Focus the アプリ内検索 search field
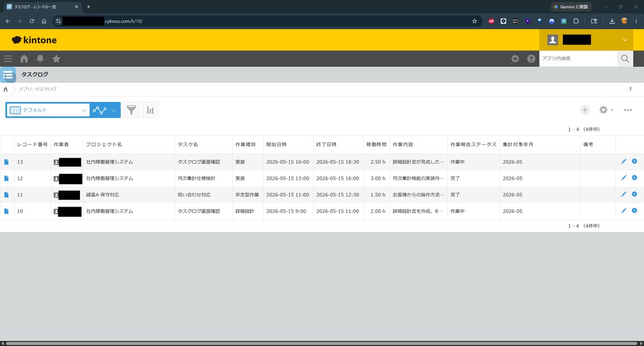The image size is (644, 346). (x=578, y=58)
